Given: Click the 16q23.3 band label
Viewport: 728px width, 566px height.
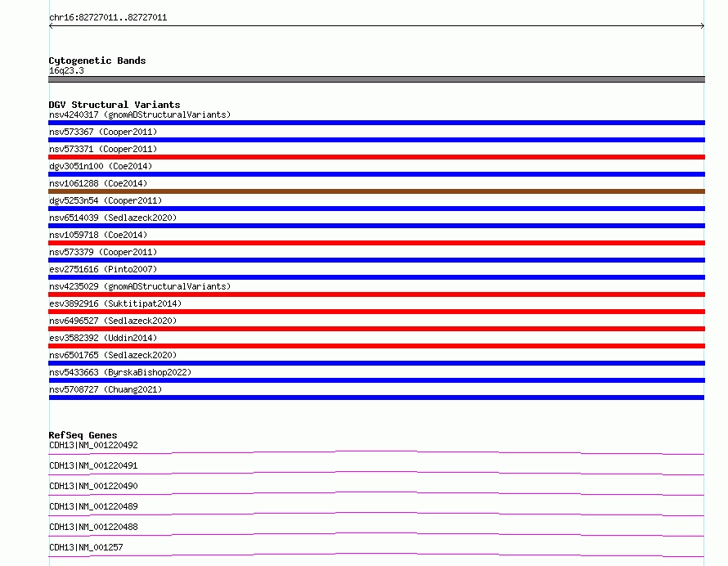Looking at the screenshot, I should (66, 70).
